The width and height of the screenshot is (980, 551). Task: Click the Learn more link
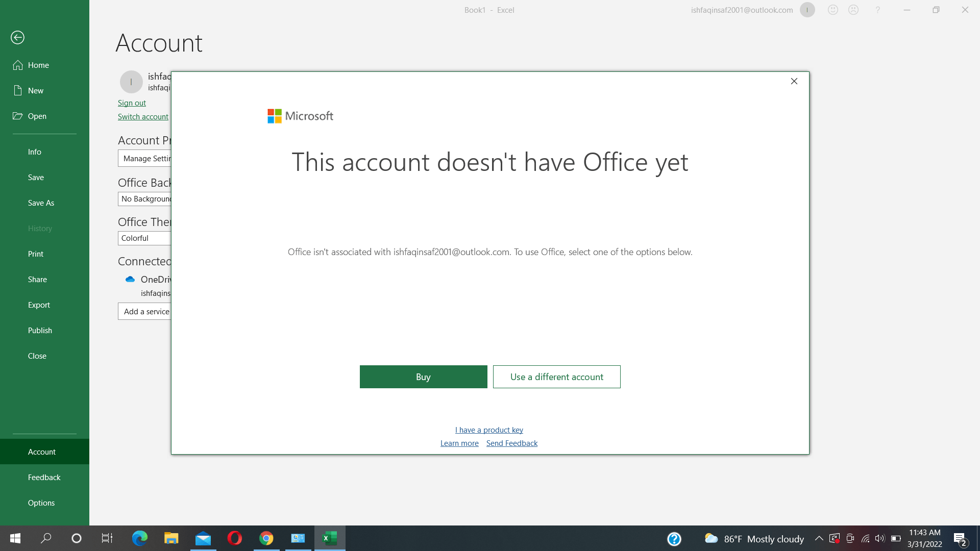point(459,443)
